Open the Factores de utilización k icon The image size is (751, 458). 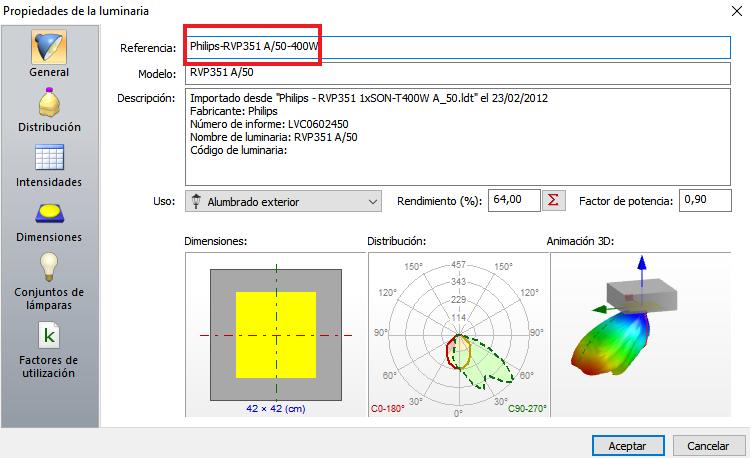point(49,335)
